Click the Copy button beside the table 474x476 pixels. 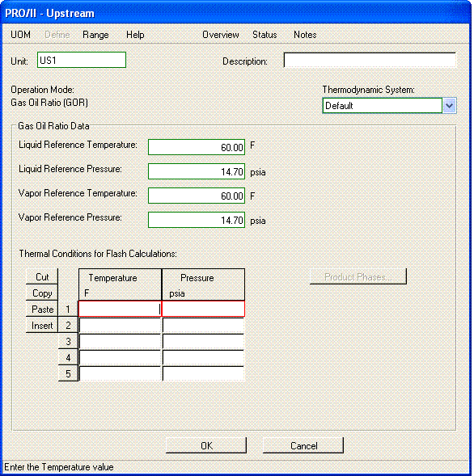(x=42, y=293)
